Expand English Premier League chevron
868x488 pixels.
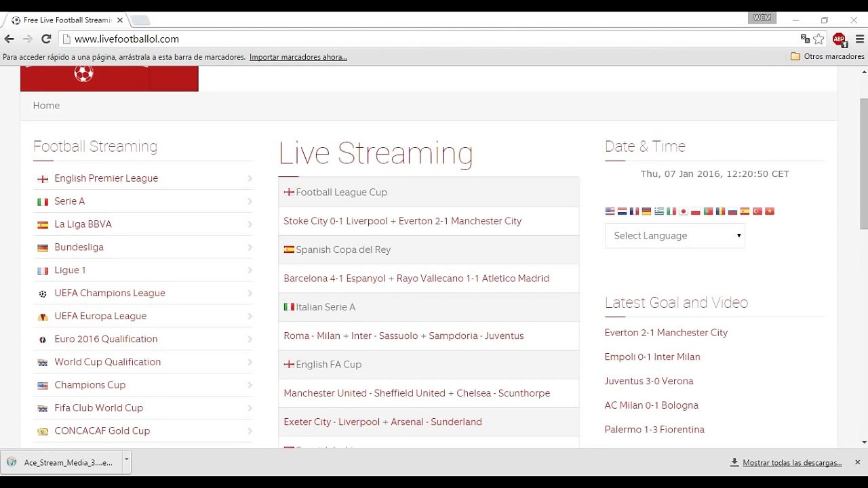click(x=250, y=178)
